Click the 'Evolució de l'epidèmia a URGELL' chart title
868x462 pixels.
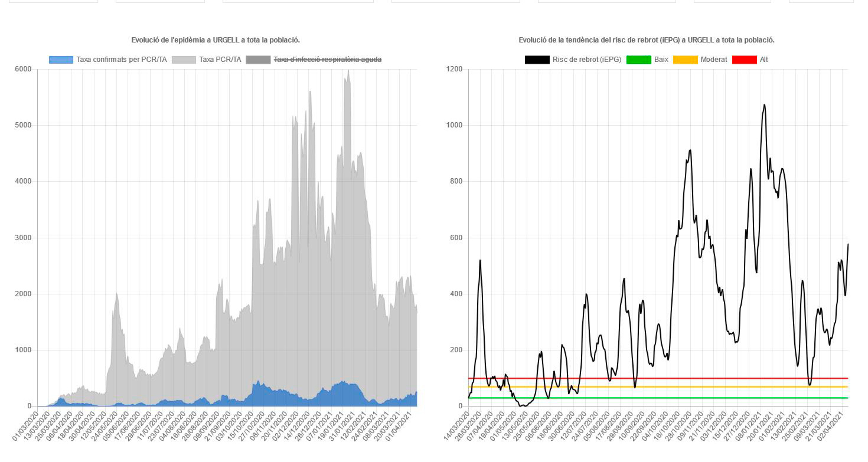click(x=216, y=40)
